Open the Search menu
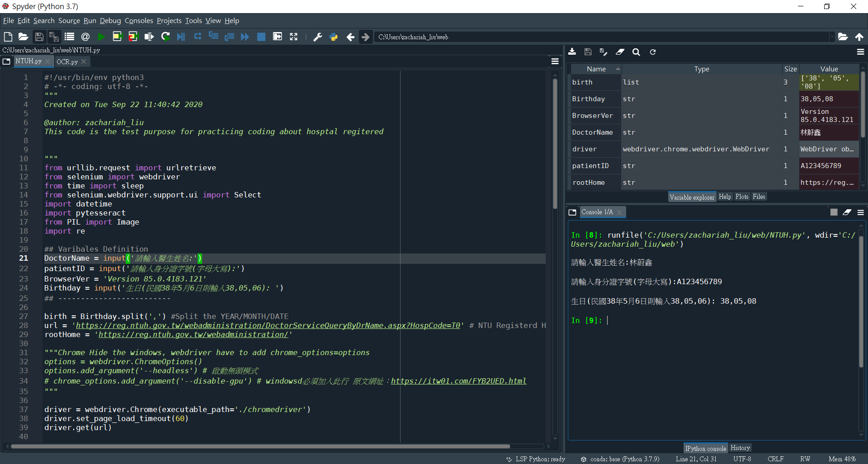868x464 pixels. pyautogui.click(x=44, y=21)
